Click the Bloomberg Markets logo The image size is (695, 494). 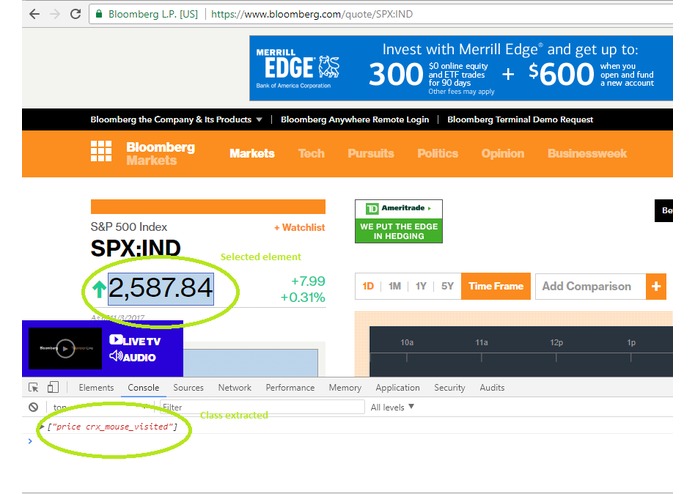(160, 153)
